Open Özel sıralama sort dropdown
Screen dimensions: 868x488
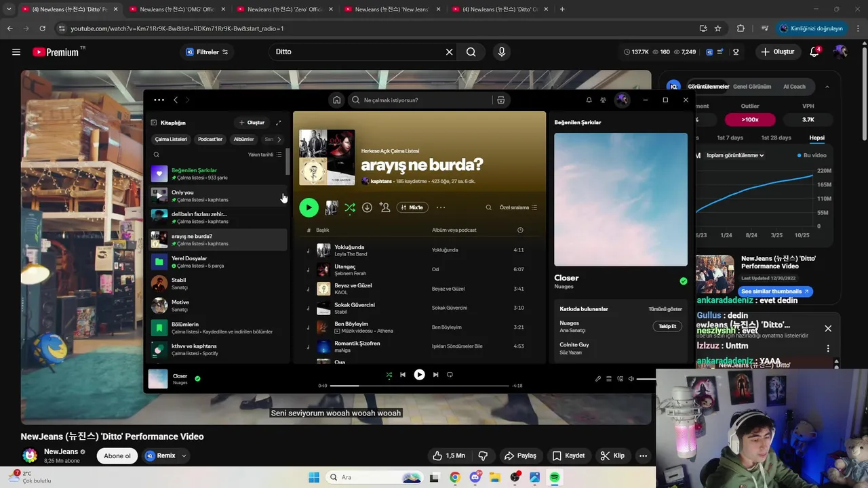[518, 207]
